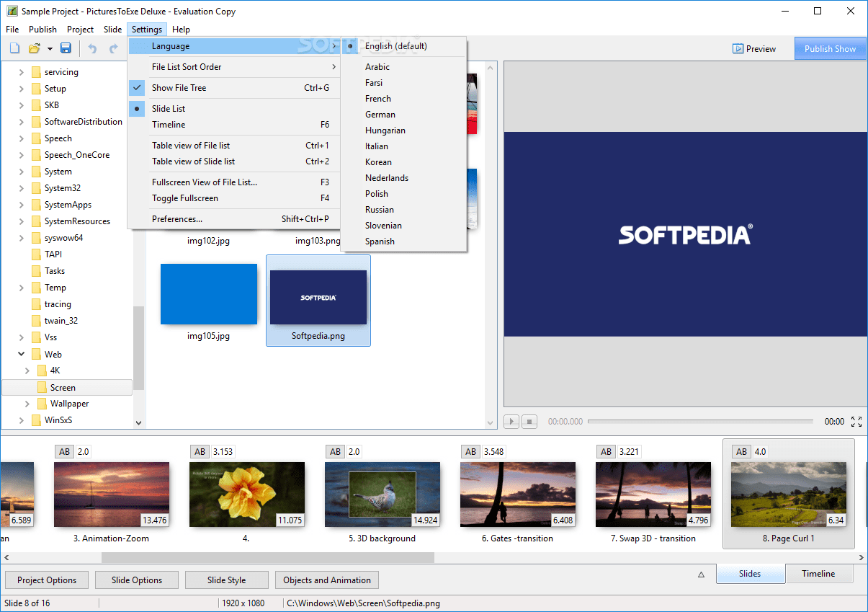Choose Spanish language
The width and height of the screenshot is (868, 612).
point(404,241)
